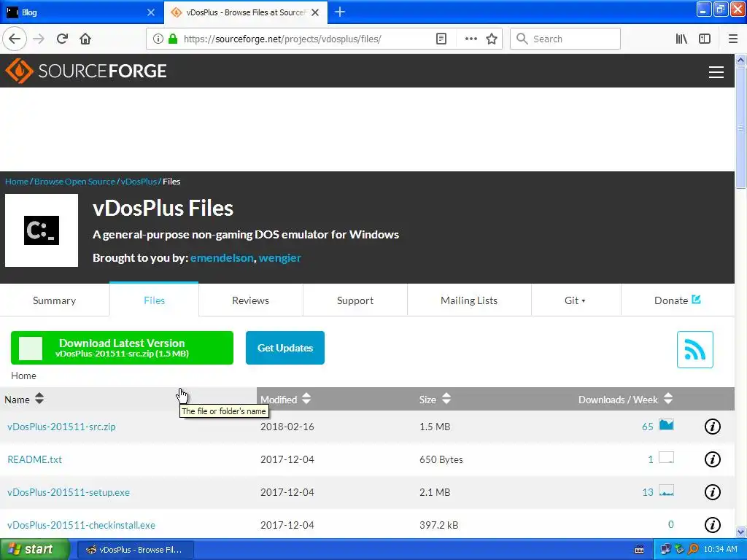Viewport: 747px width, 560px height.
Task: View info icon for vDosPlus-201511-checkinstall.exe
Action: click(712, 525)
